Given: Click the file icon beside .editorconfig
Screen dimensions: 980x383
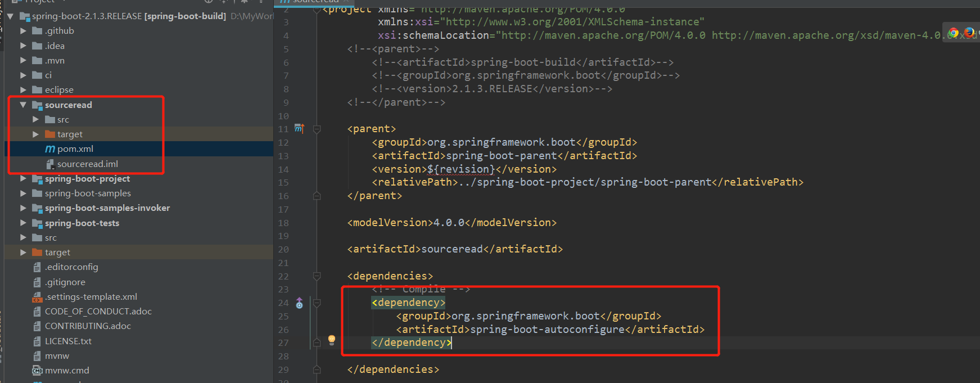Looking at the screenshot, I should pos(37,267).
